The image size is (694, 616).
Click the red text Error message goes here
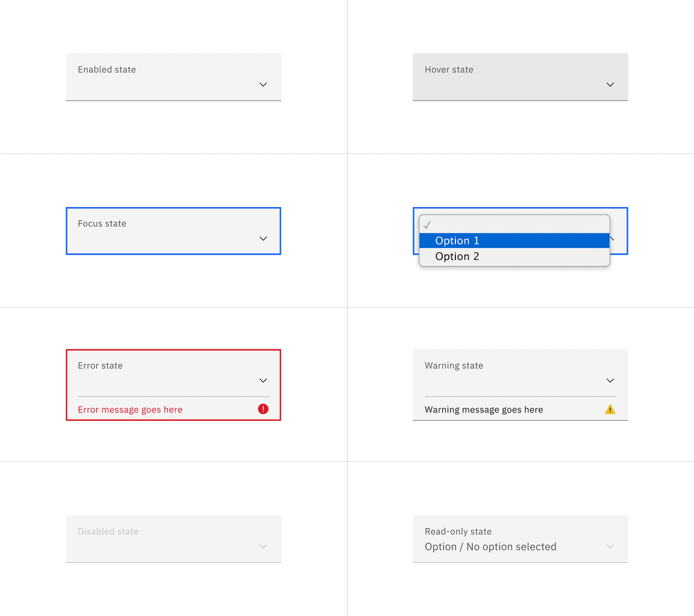[130, 409]
